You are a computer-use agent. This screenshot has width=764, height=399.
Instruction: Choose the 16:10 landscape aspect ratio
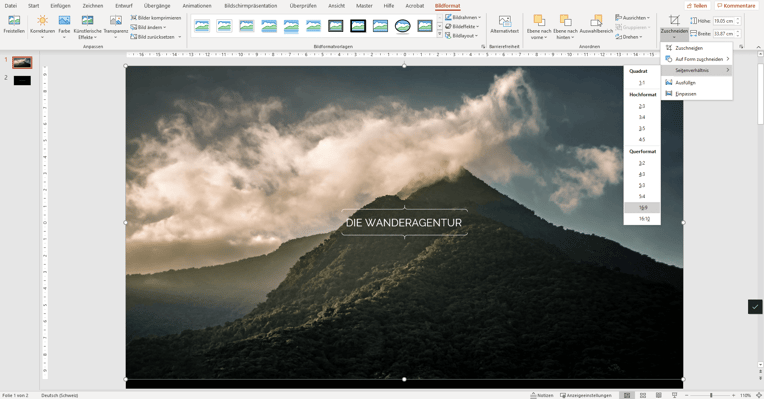[x=642, y=219]
